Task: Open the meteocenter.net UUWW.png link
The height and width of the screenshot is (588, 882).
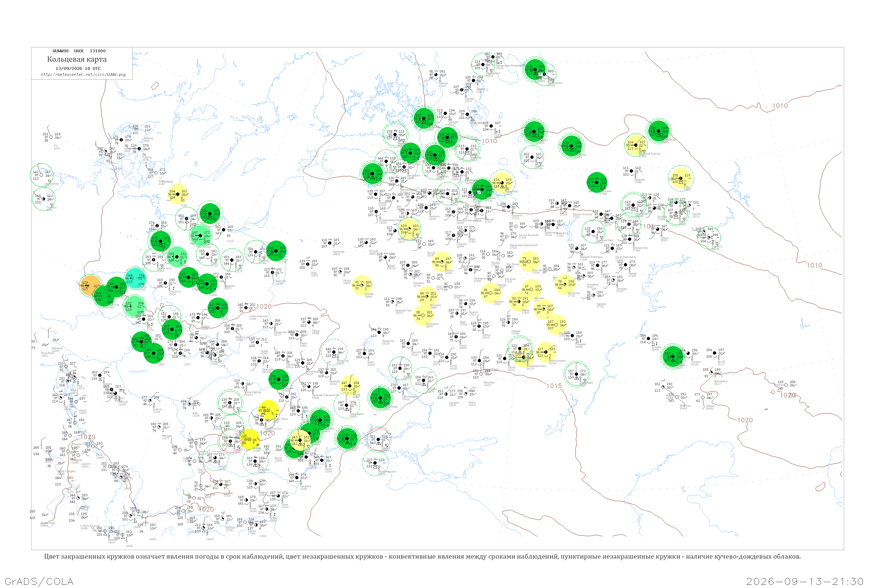Action: point(83,75)
